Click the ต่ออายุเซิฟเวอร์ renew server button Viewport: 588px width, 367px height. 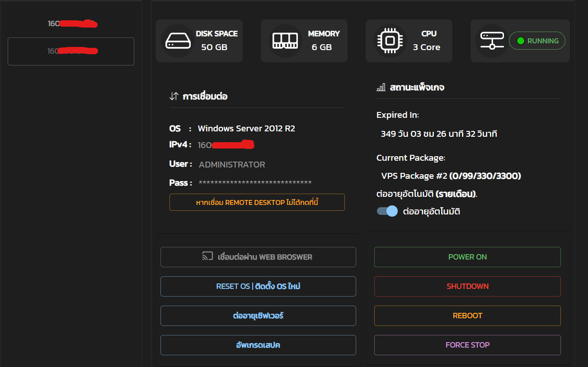(x=258, y=316)
